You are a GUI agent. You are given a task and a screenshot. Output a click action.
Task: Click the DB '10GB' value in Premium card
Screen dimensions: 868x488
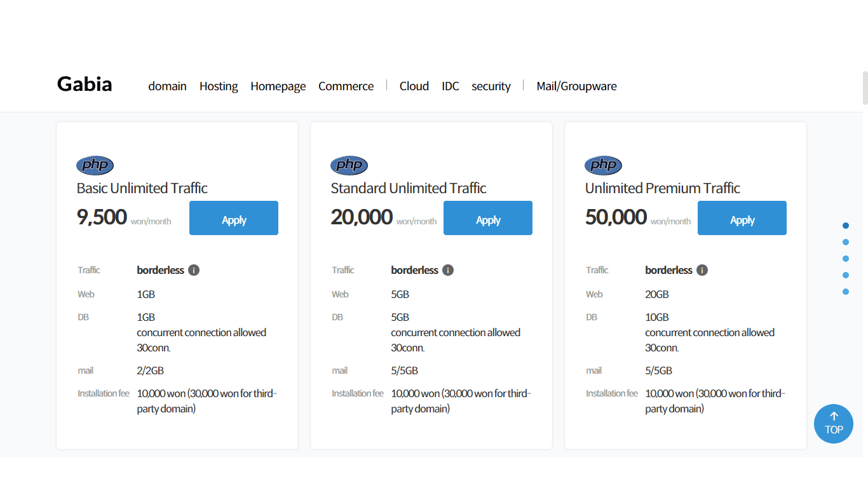(657, 317)
